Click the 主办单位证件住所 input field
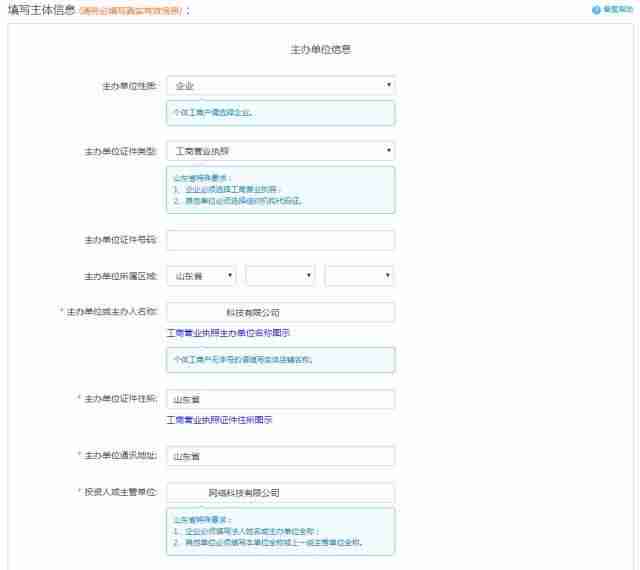This screenshot has width=640, height=570. point(281,399)
